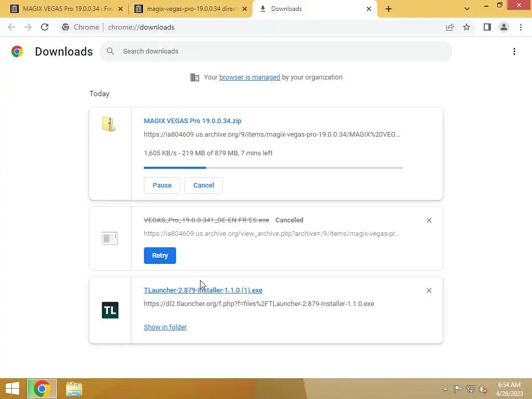Open the Downloads page more actions menu
This screenshot has width=532, height=399.
(514, 51)
